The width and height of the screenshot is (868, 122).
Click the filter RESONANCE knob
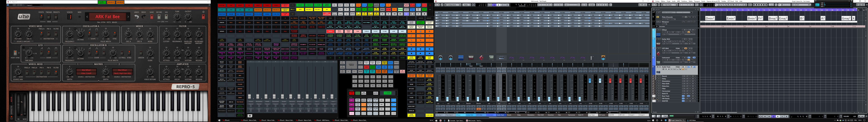177,34
